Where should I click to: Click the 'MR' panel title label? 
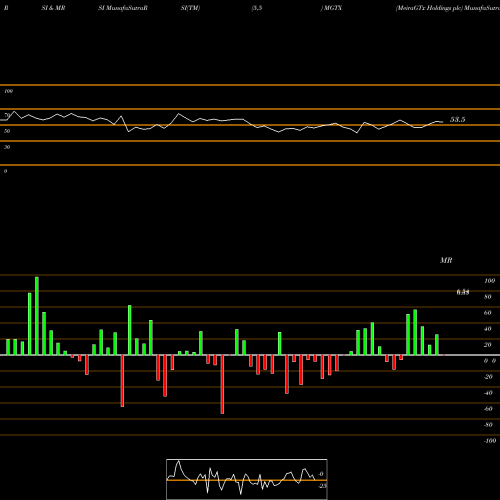(446, 260)
